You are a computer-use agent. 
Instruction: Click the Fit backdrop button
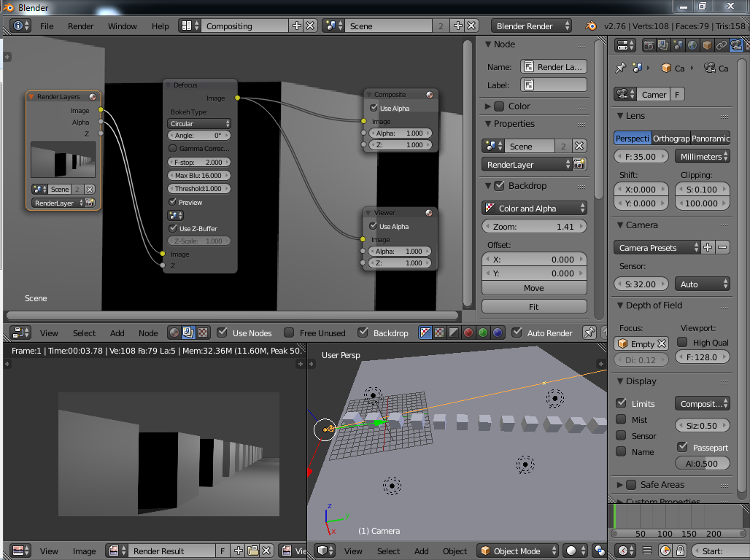point(534,307)
